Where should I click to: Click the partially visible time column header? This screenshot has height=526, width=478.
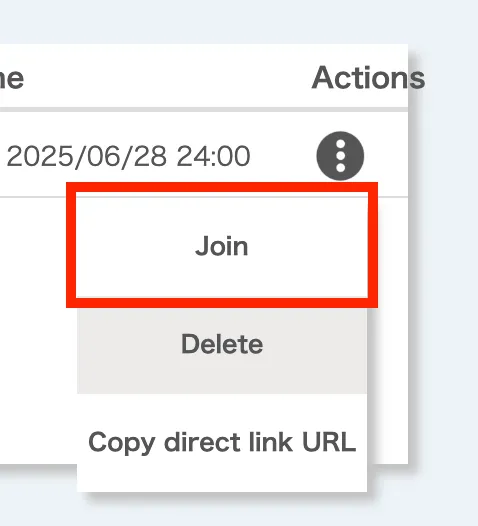(x=11, y=78)
